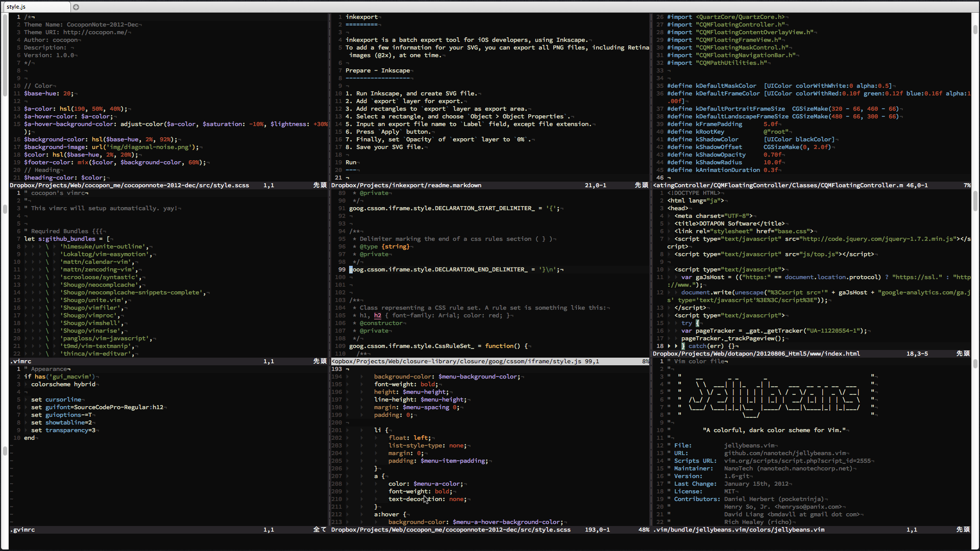Click the 'colorscheme hybrid' line in .gvimrc
The height and width of the screenshot is (551, 980).
coord(63,384)
